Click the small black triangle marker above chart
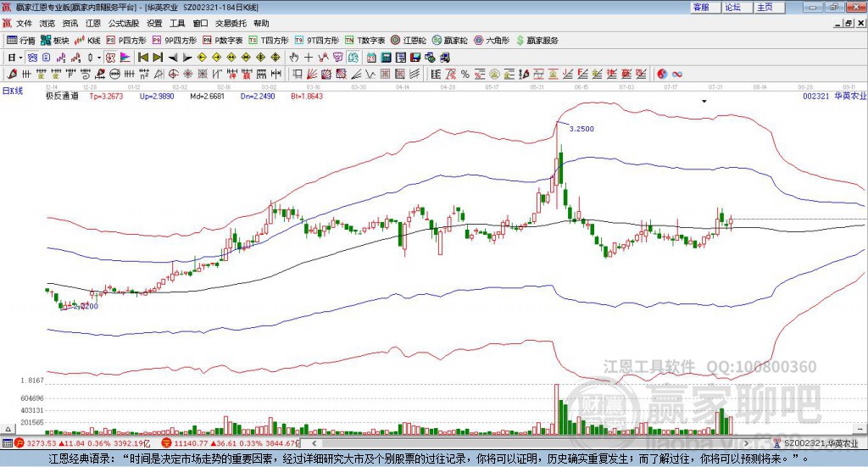The image size is (868, 467). click(x=704, y=101)
